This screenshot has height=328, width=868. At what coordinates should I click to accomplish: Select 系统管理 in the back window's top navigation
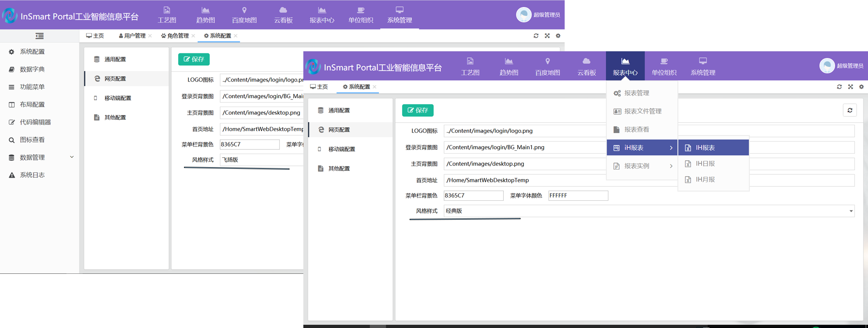(400, 15)
